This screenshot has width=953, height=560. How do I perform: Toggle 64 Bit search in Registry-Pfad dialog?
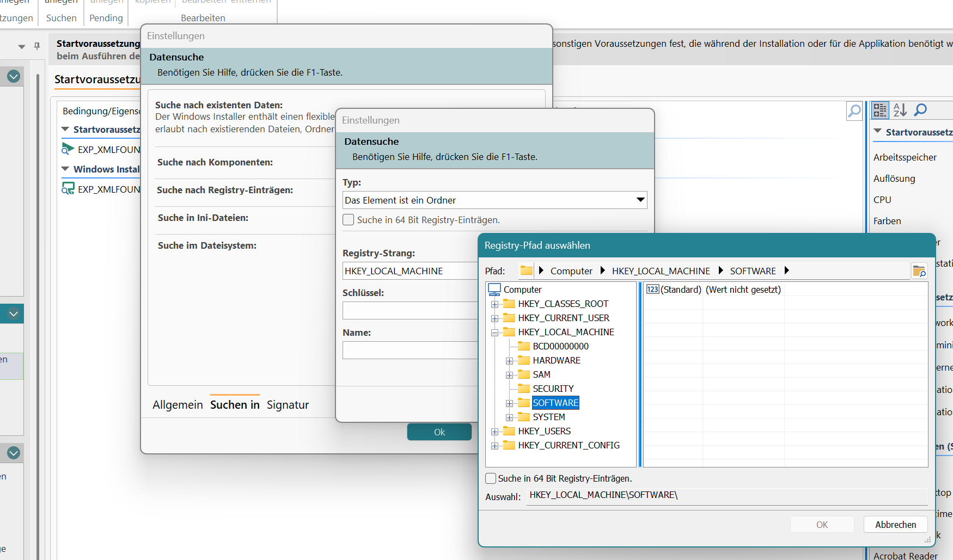click(491, 478)
